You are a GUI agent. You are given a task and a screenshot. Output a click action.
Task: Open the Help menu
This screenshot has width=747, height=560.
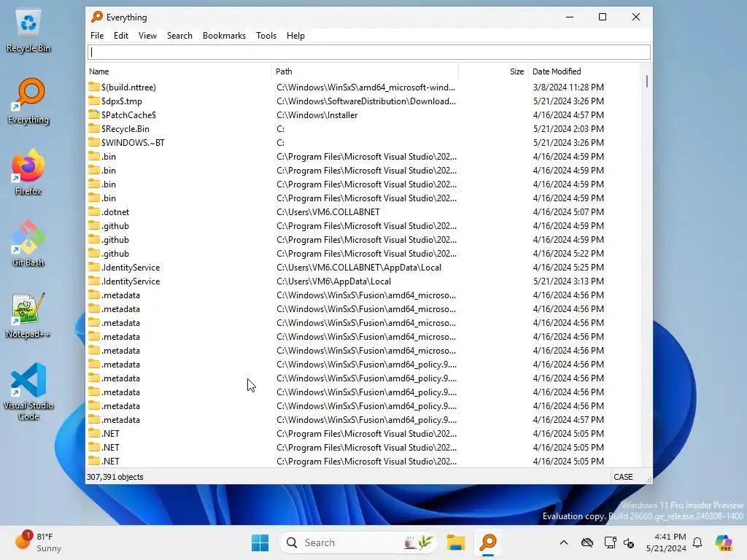pyautogui.click(x=295, y=36)
